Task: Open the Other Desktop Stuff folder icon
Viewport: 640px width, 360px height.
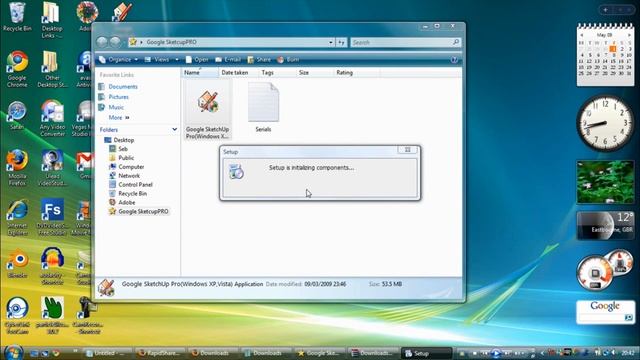Action: (51, 69)
